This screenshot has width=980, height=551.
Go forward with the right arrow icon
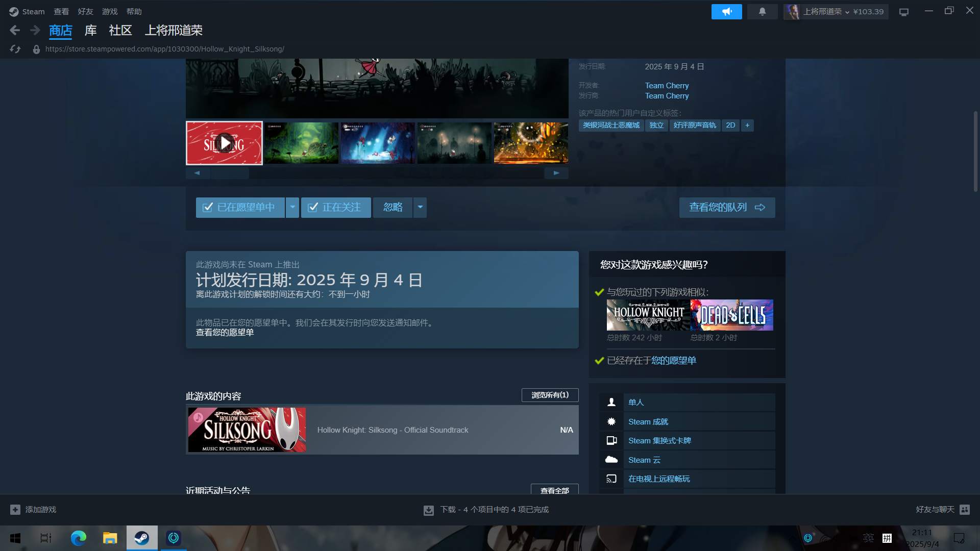[35, 31]
